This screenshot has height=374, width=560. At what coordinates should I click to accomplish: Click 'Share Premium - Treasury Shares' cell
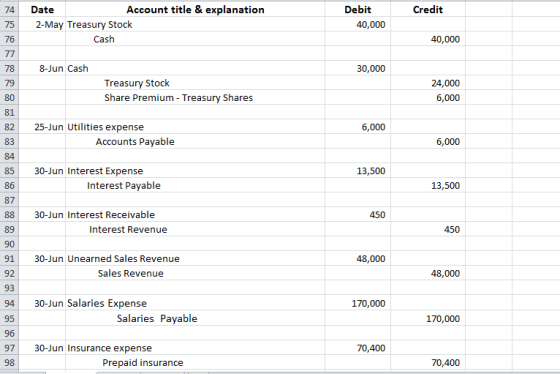tap(195, 98)
